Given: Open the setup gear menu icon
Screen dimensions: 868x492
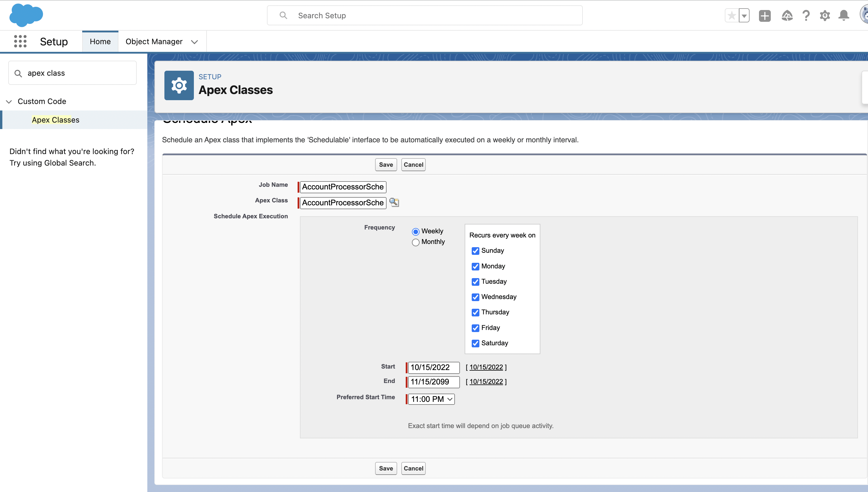Looking at the screenshot, I should [x=825, y=16].
